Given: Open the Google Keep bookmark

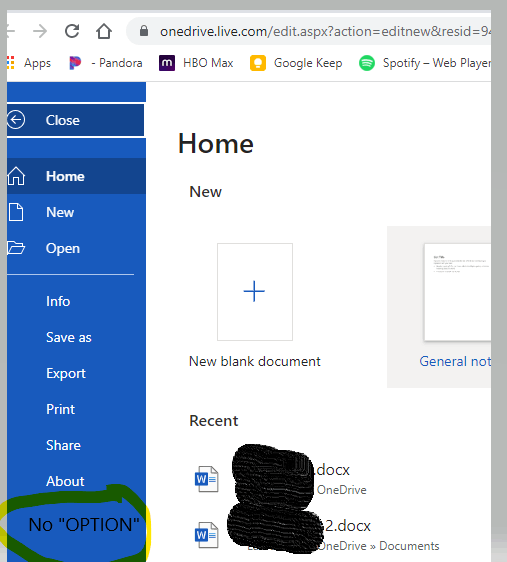Looking at the screenshot, I should (296, 63).
